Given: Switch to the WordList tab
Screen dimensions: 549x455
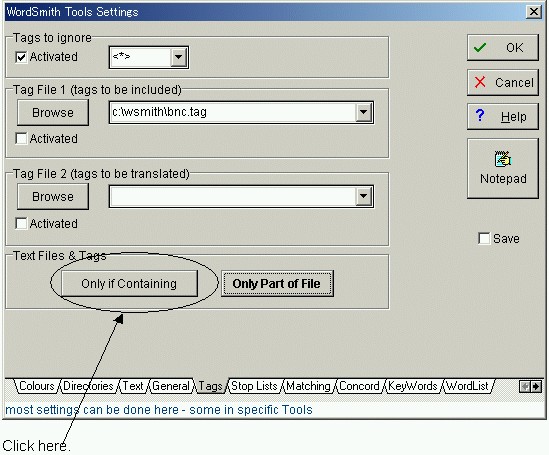Looking at the screenshot, I should tap(467, 386).
